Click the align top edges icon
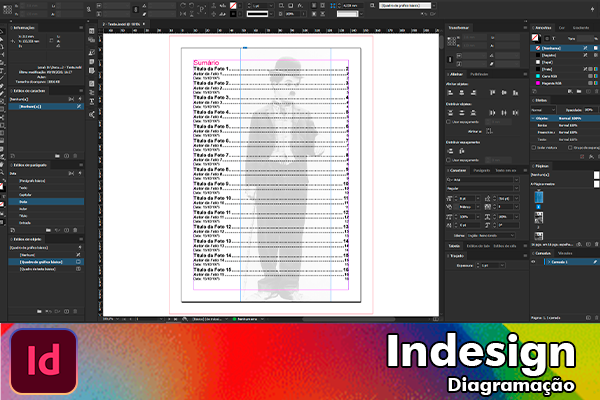Viewport: 600px width, 400px height. pos(492,93)
